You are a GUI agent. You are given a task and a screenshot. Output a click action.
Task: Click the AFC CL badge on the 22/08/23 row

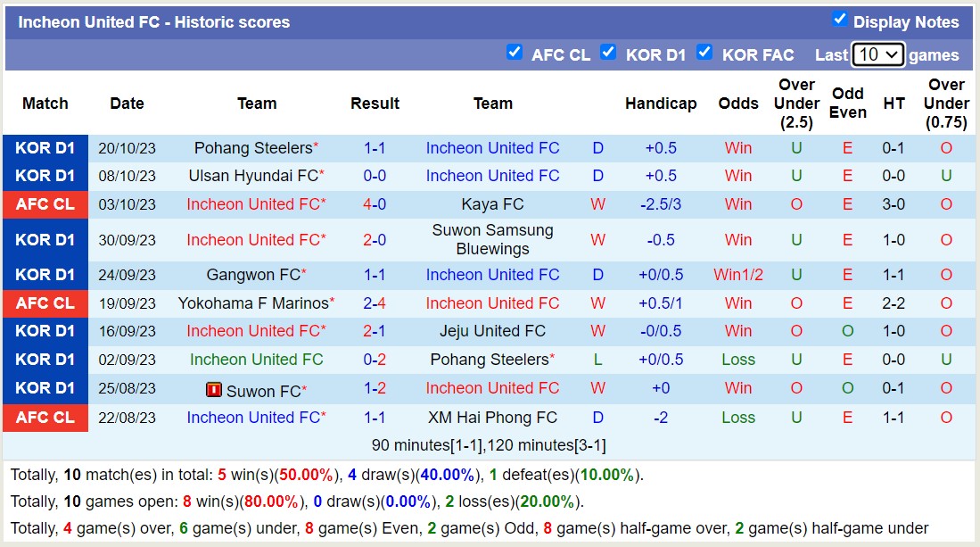pyautogui.click(x=45, y=417)
